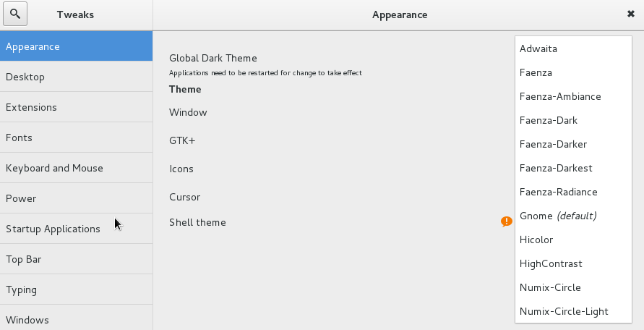Viewport: 644px width, 330px height.
Task: Click the Cursor theme label
Action: tap(184, 197)
